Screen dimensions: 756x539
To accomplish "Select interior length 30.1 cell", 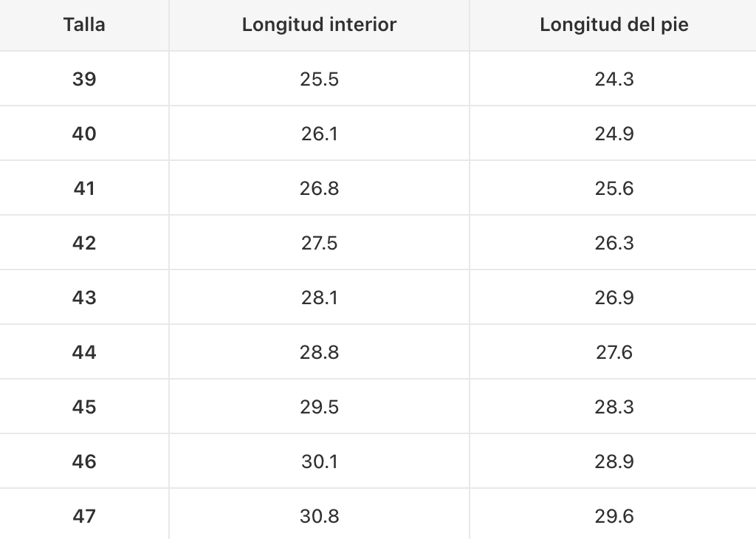I will [319, 461].
